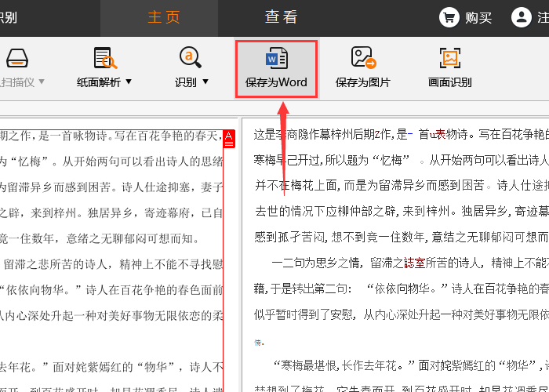Expand the 识别 dropdown arrow
549x392 pixels.
(x=205, y=82)
